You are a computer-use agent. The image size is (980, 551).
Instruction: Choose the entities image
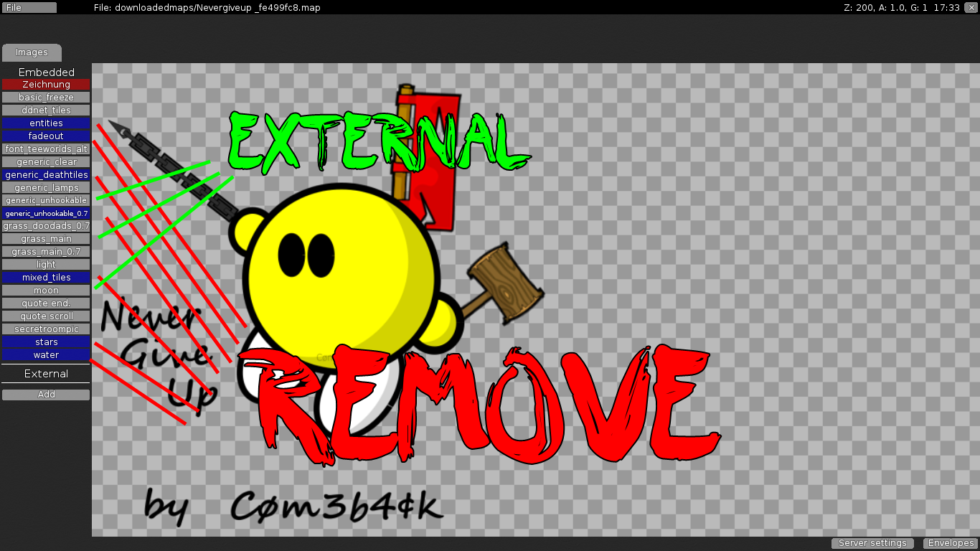(46, 123)
